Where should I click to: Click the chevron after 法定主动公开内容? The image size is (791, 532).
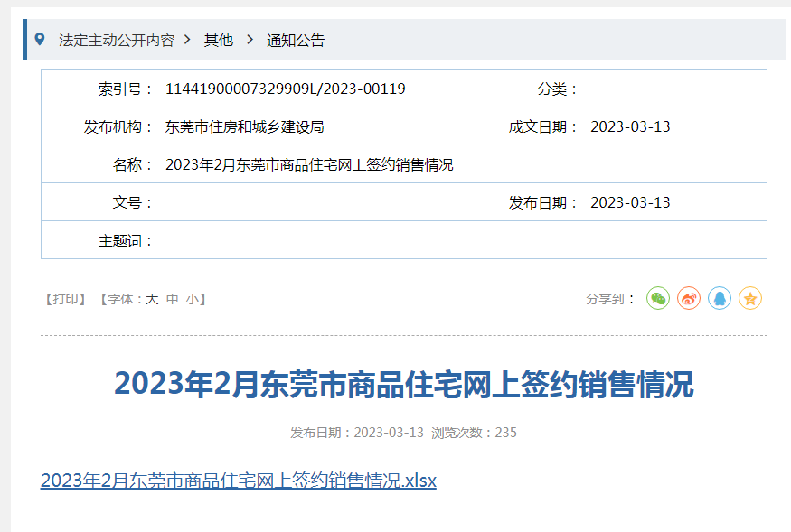click(x=187, y=40)
